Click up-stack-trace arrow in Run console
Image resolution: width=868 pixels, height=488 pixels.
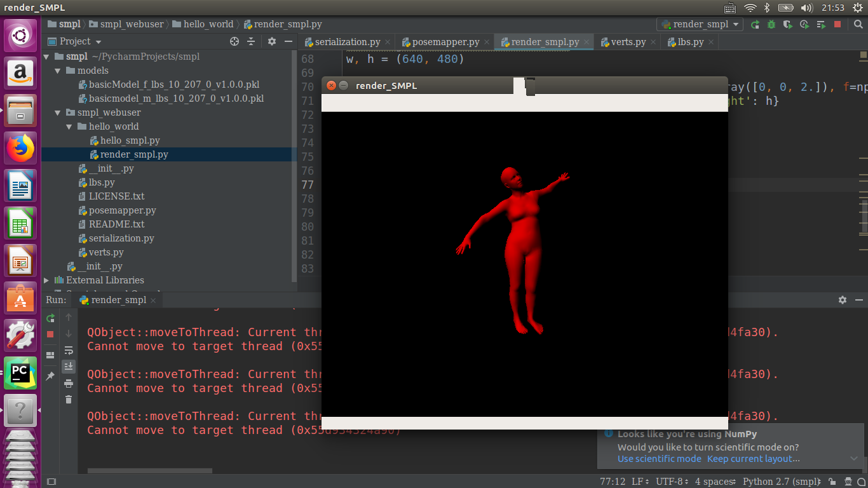click(x=69, y=317)
